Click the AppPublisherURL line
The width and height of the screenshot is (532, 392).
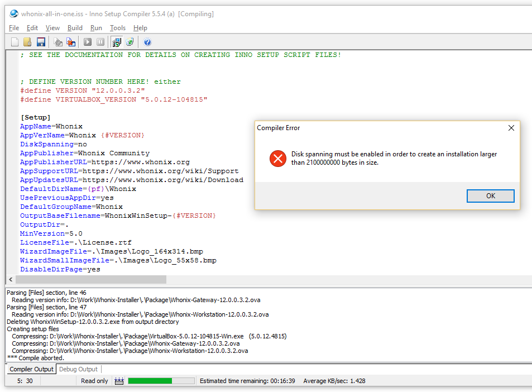pos(105,162)
